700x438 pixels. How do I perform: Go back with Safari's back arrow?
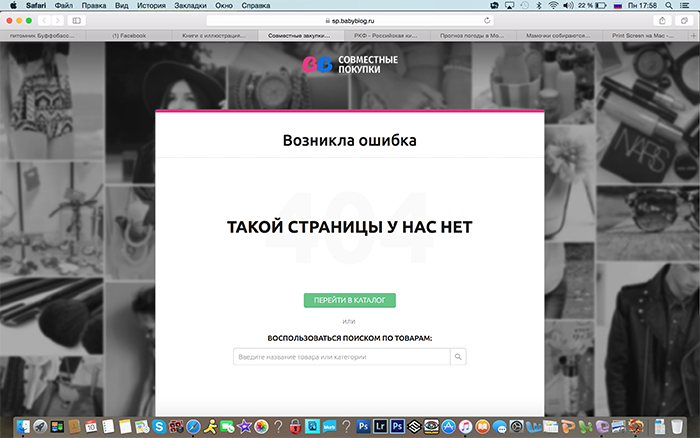[44, 21]
